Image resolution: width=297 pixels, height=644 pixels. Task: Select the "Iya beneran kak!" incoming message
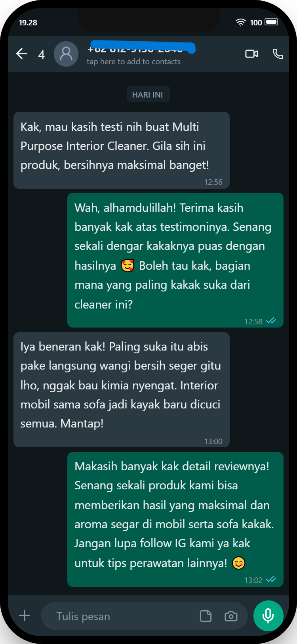122,390
